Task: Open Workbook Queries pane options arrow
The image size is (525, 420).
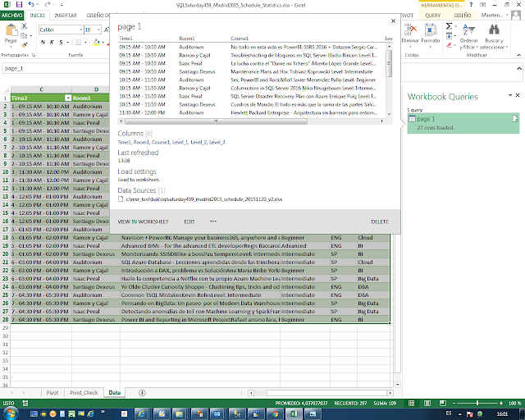Action: pyautogui.click(x=510, y=95)
